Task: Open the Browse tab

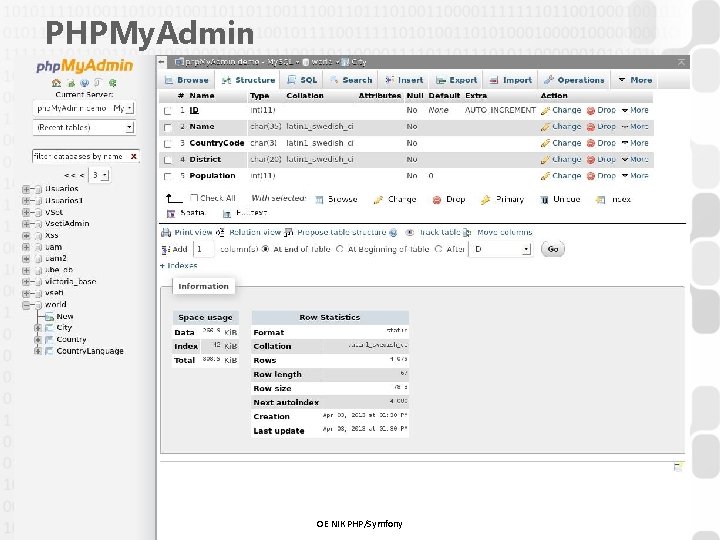Action: click(187, 80)
